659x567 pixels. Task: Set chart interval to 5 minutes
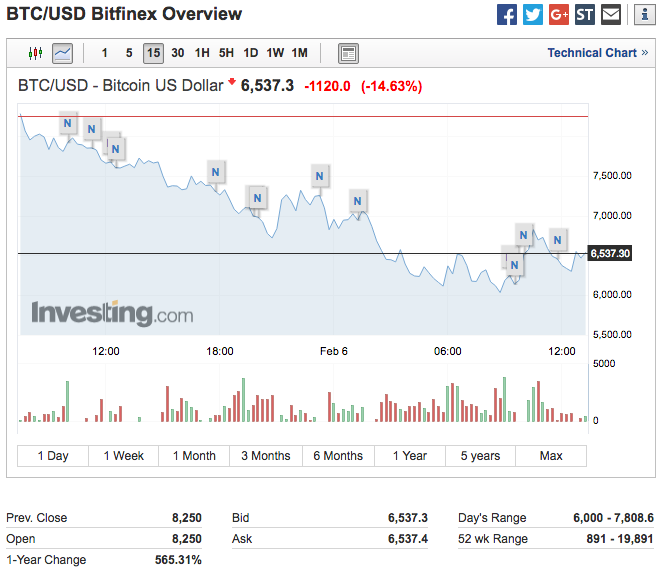(129, 53)
